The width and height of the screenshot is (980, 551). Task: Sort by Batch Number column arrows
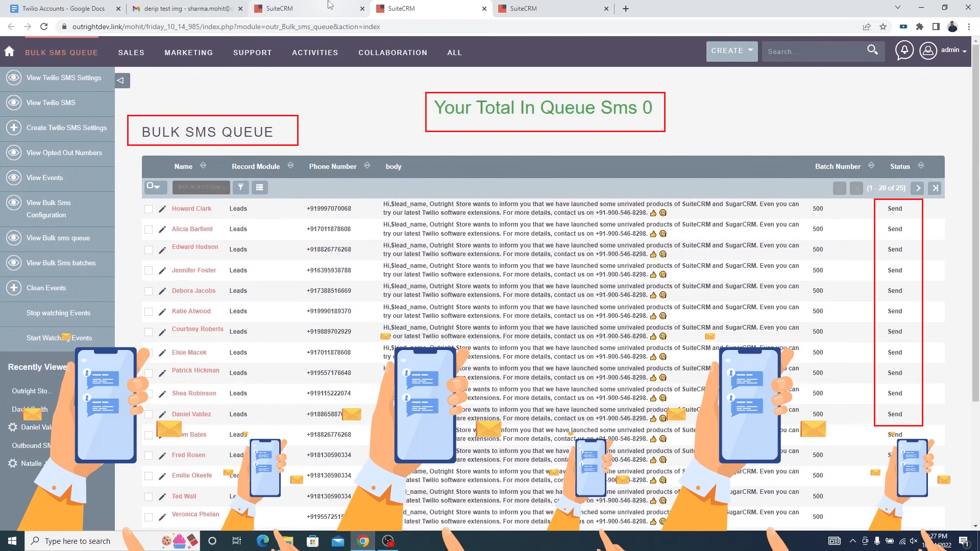871,165
